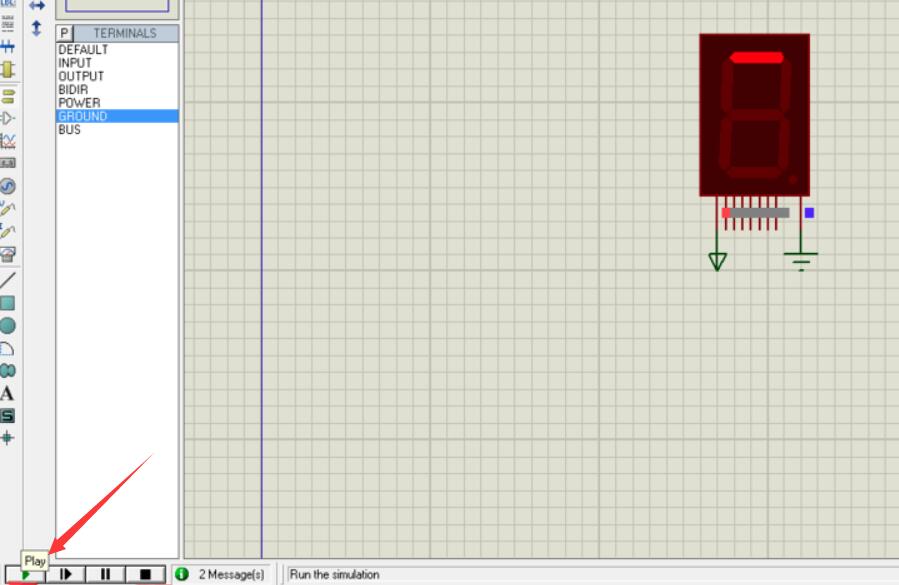The image size is (899, 585).
Task: Choose BUS terminal entry
Action: tap(69, 130)
